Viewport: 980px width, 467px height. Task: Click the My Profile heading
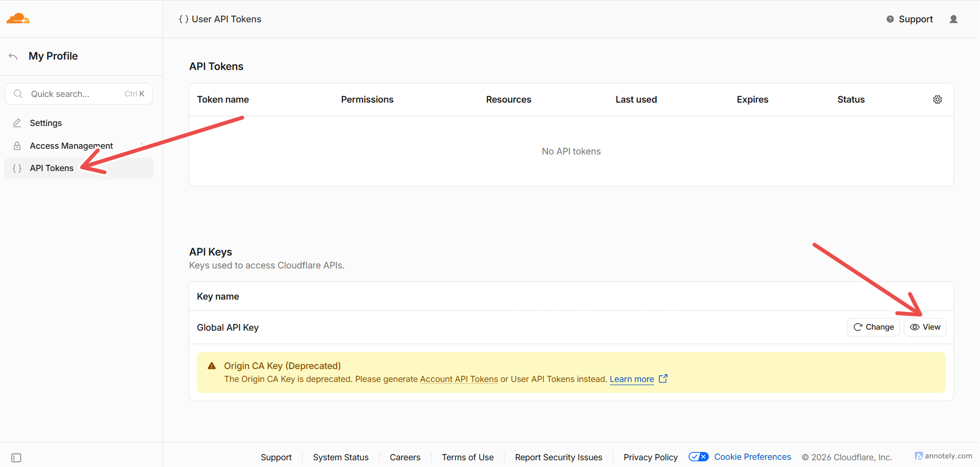[53, 56]
